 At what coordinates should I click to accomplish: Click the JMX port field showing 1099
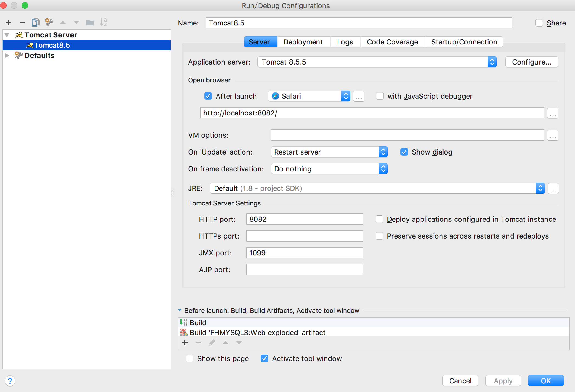[305, 253]
